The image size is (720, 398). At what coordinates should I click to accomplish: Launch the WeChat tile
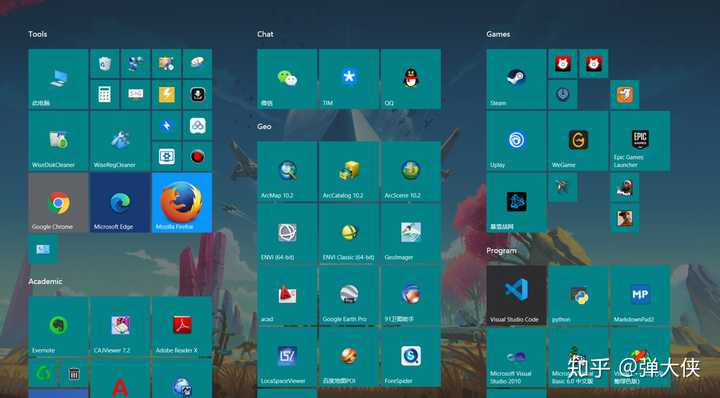point(287,79)
